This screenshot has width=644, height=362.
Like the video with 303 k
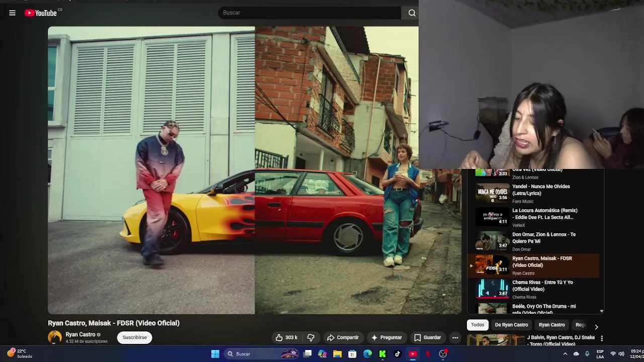[286, 337]
